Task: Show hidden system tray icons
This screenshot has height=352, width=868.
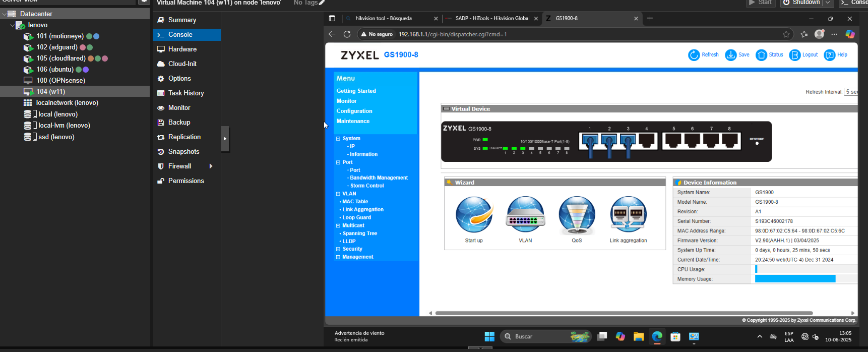Action: (x=760, y=336)
